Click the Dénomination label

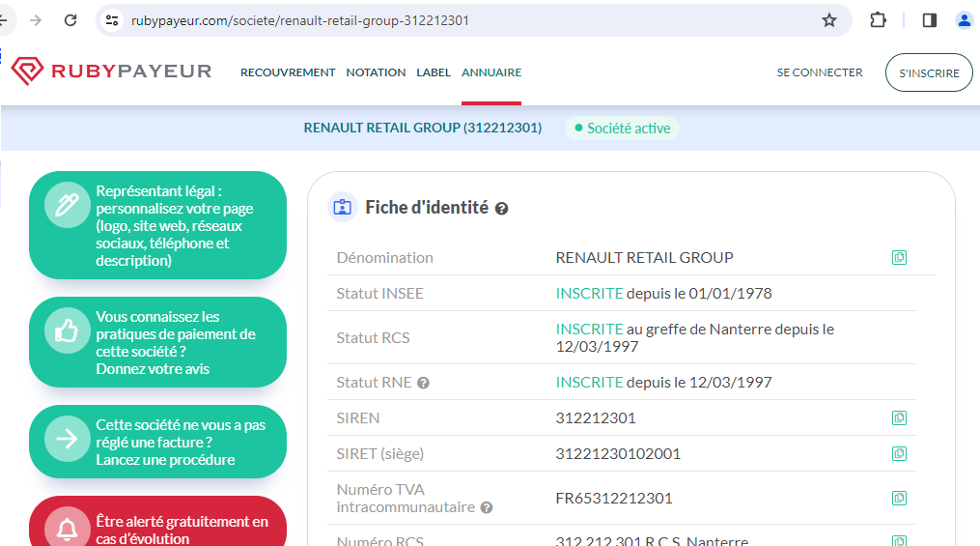(x=384, y=257)
